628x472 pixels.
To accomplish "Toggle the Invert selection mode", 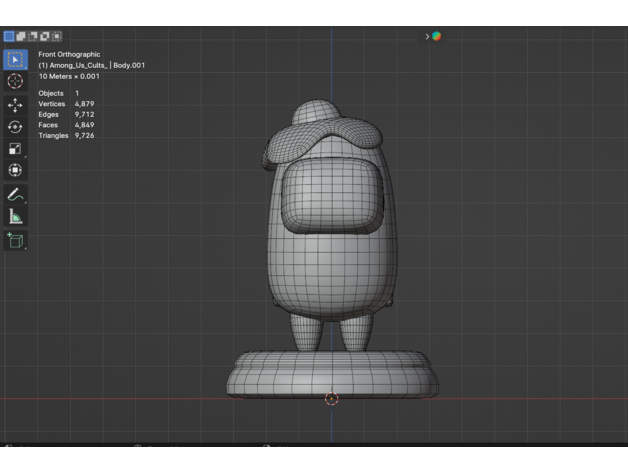I will coord(44,37).
